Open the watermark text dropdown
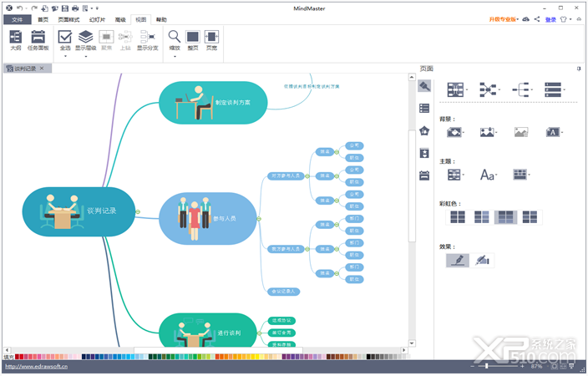The height and width of the screenshot is (376, 588). (x=555, y=132)
